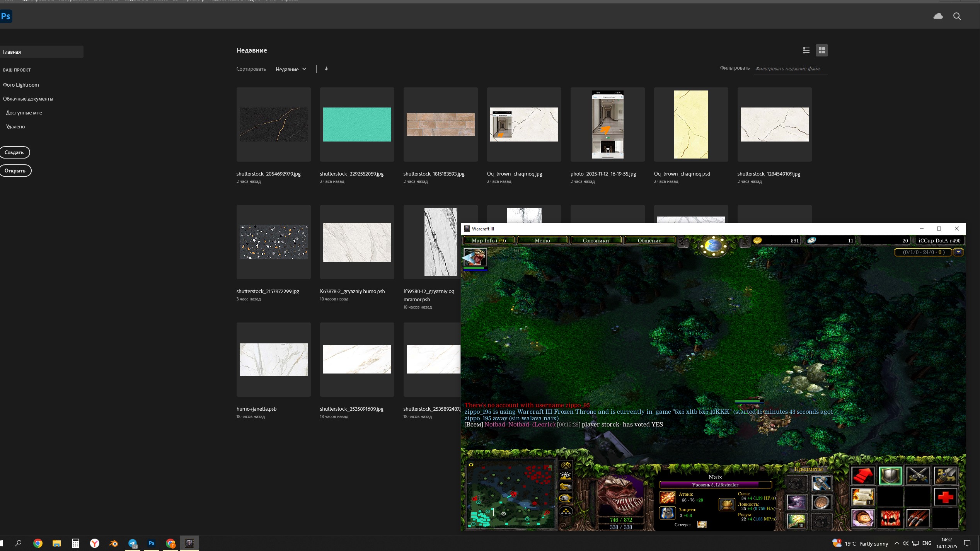Image resolution: width=980 pixels, height=551 pixels.
Task: Click the Создать button
Action: (14, 152)
